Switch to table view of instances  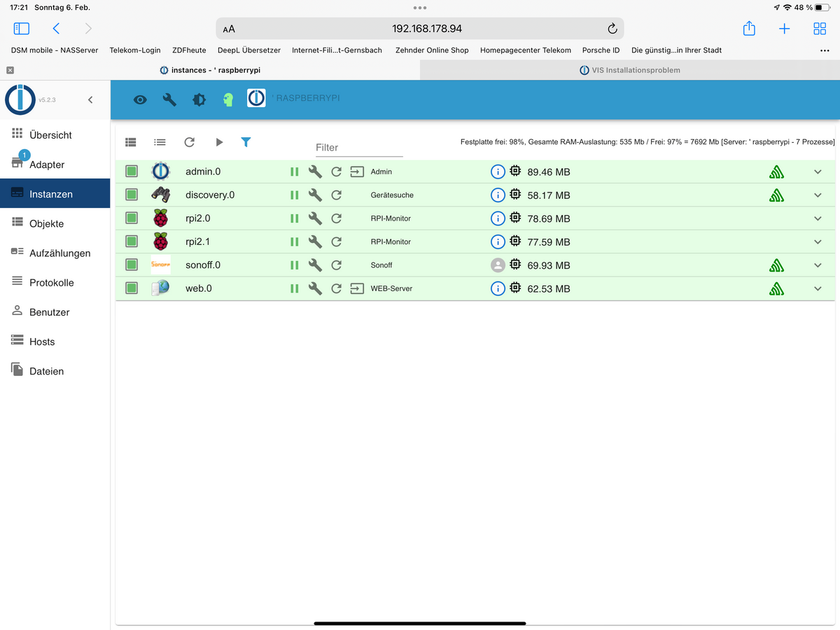[x=131, y=142]
